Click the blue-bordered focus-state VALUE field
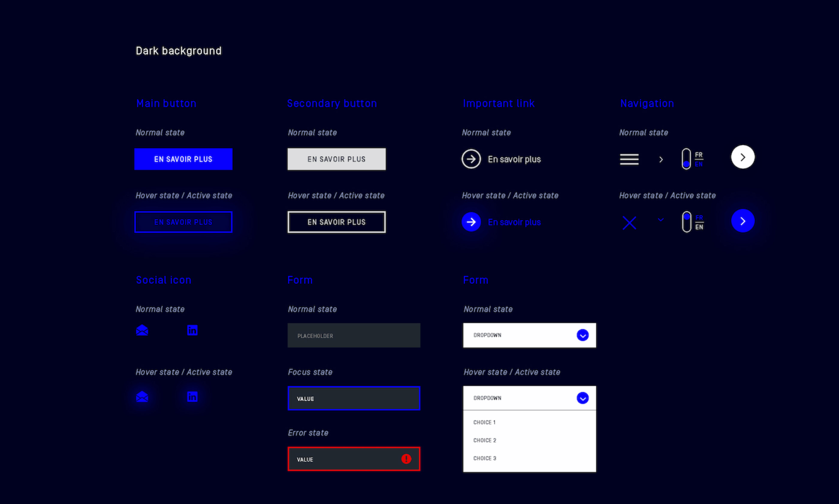Image resolution: width=839 pixels, height=504 pixels. [354, 398]
